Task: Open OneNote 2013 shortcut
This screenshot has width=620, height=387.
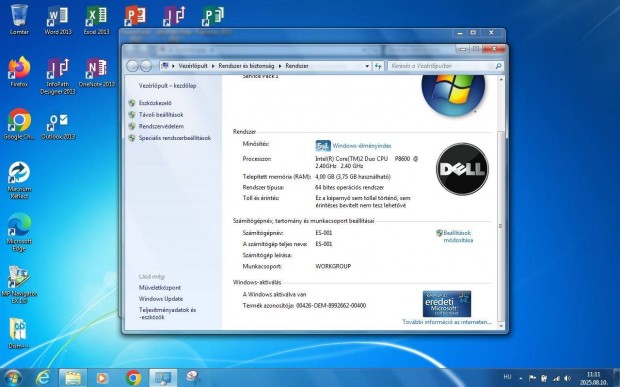Action: [x=96, y=72]
